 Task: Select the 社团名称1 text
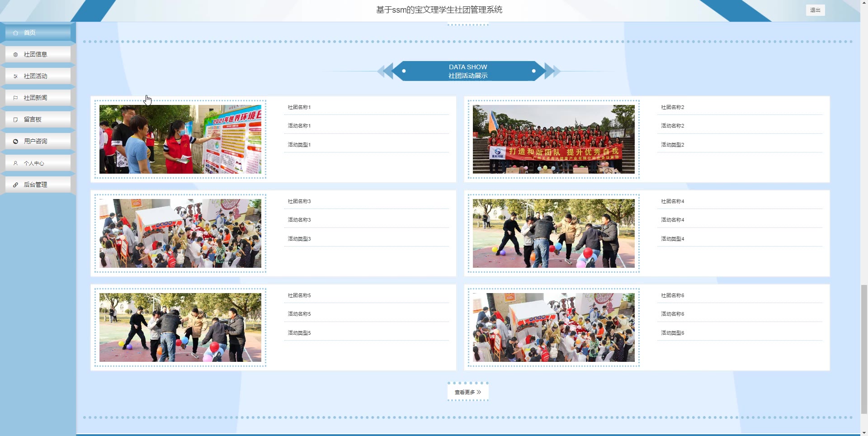point(299,107)
